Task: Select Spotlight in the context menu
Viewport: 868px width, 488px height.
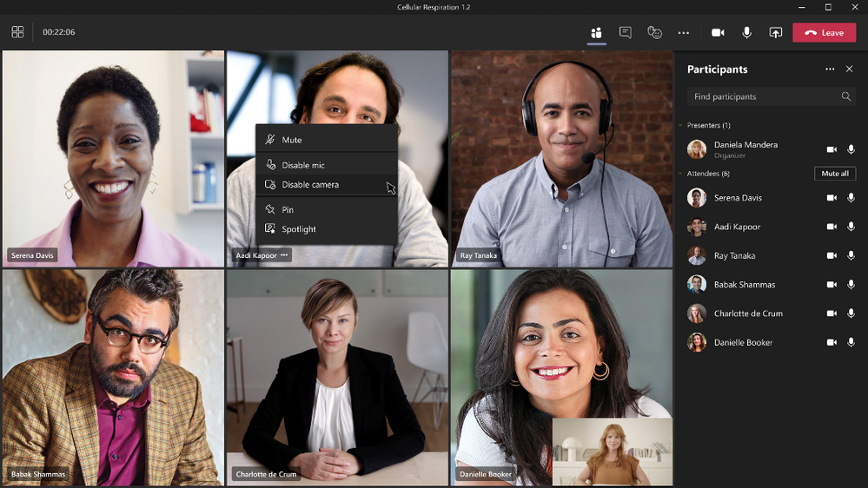Action: [x=327, y=229]
